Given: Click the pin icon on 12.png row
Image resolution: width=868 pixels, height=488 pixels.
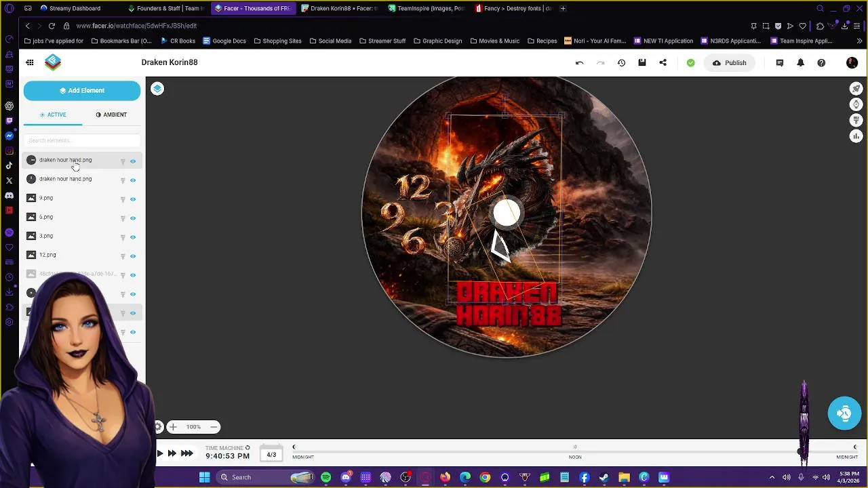Looking at the screenshot, I should 123,256.
